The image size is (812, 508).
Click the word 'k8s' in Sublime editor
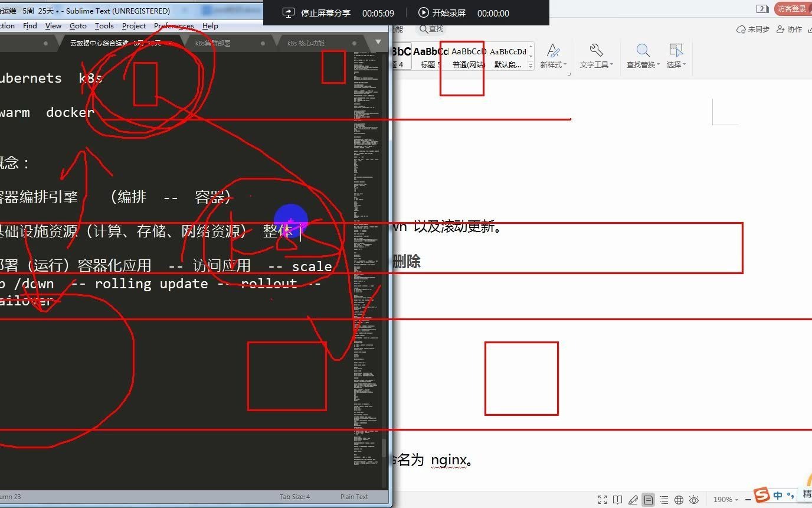[90, 78]
